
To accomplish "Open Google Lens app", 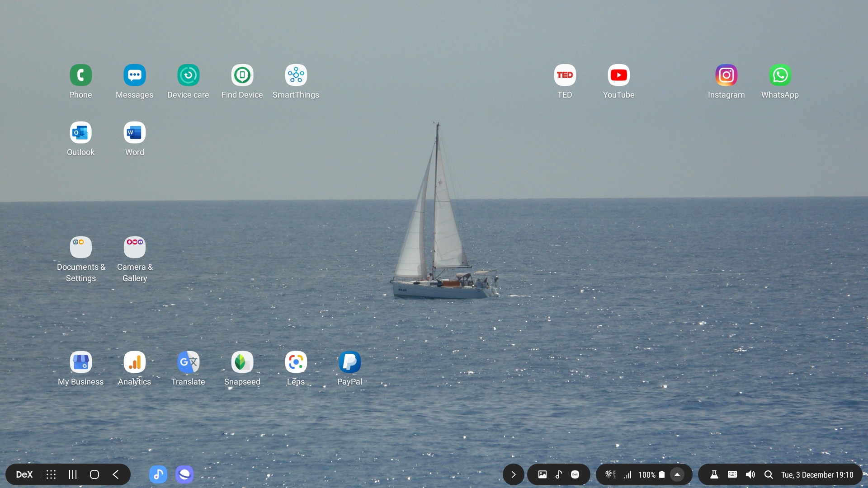I will click(296, 362).
